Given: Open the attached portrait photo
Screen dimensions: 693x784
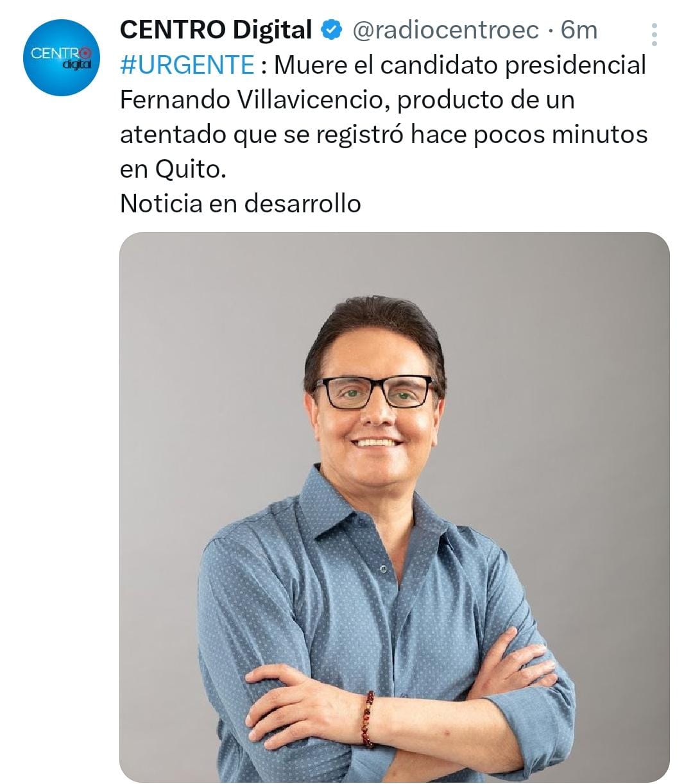Looking at the screenshot, I should (395, 507).
